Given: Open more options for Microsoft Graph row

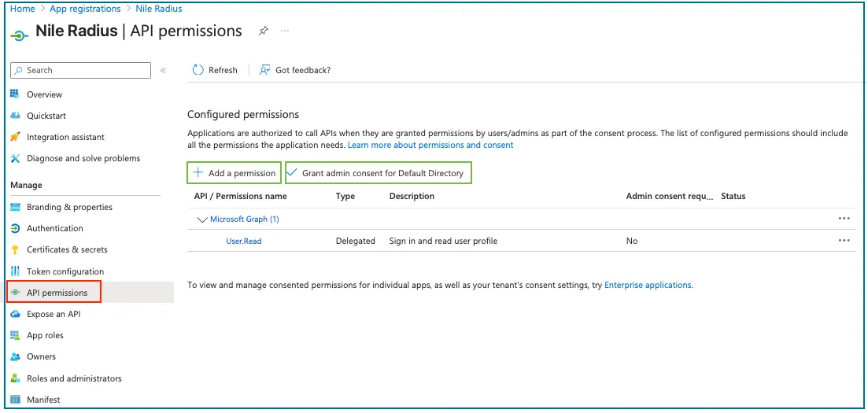Looking at the screenshot, I should pyautogui.click(x=844, y=219).
